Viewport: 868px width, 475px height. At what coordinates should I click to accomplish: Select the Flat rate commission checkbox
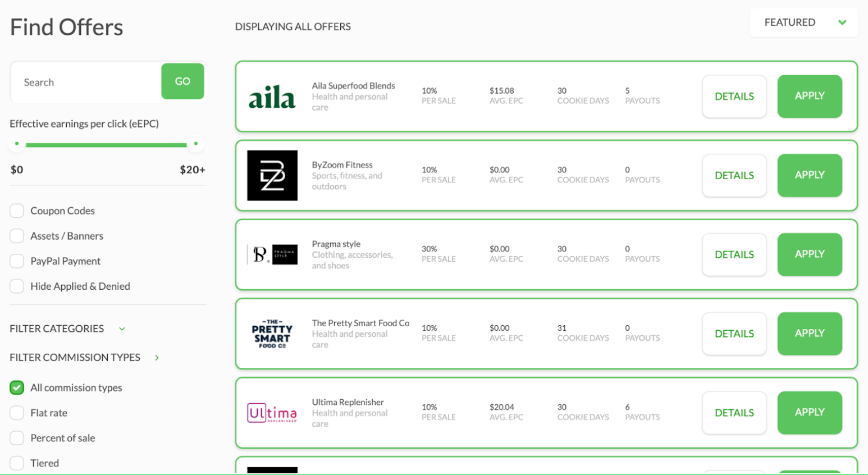(17, 413)
